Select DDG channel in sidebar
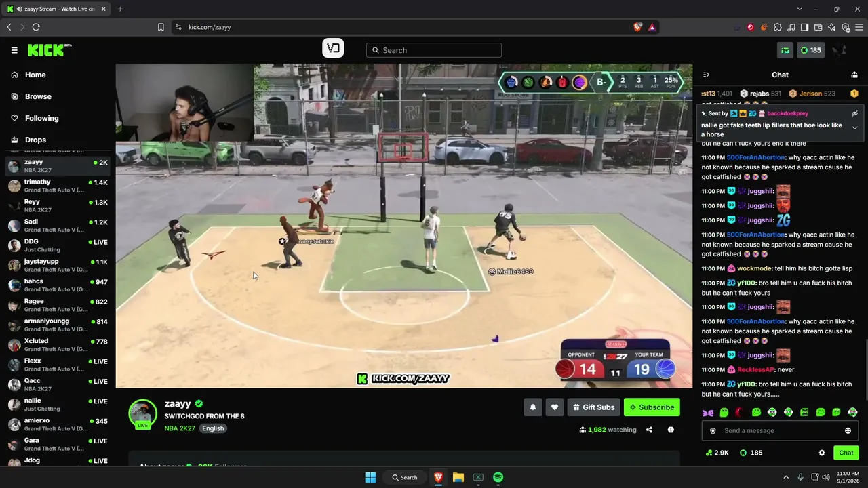868x488 pixels. click(x=58, y=245)
